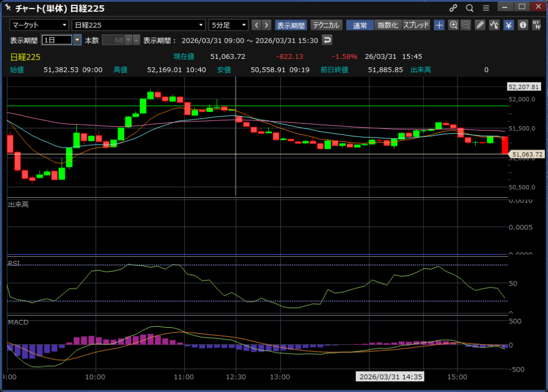Select the pencil drawing tool
The width and height of the screenshot is (548, 392).
480,25
